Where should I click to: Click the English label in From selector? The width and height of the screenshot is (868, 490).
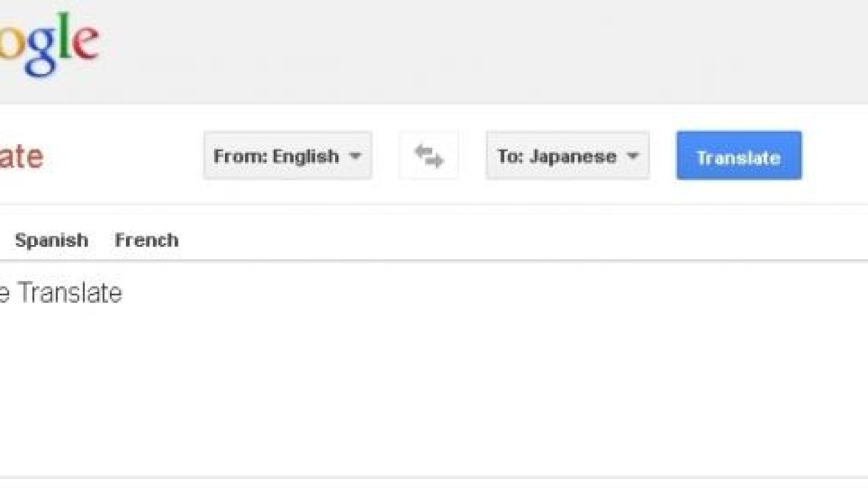pos(305,157)
